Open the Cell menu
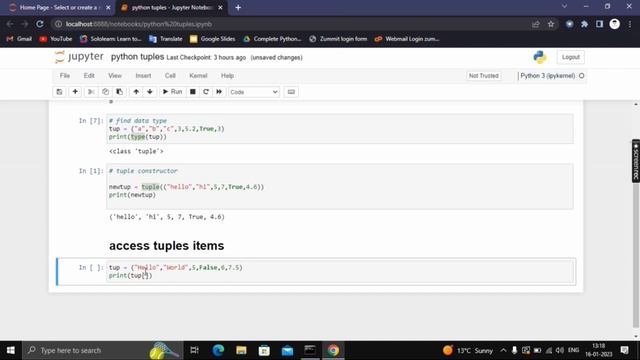640x360 pixels. (x=170, y=76)
